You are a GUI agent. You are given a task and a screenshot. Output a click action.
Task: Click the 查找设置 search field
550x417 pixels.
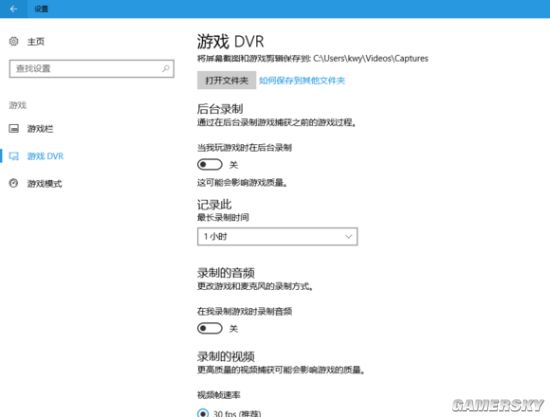(92, 69)
